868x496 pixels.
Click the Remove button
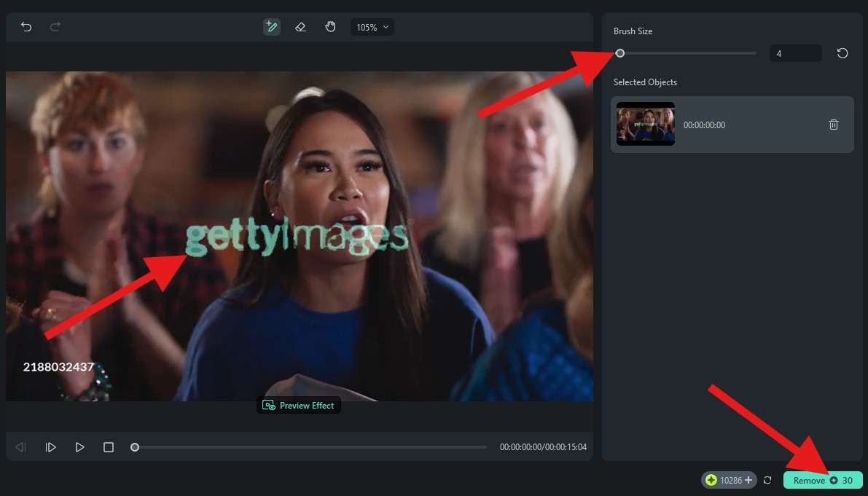(823, 480)
